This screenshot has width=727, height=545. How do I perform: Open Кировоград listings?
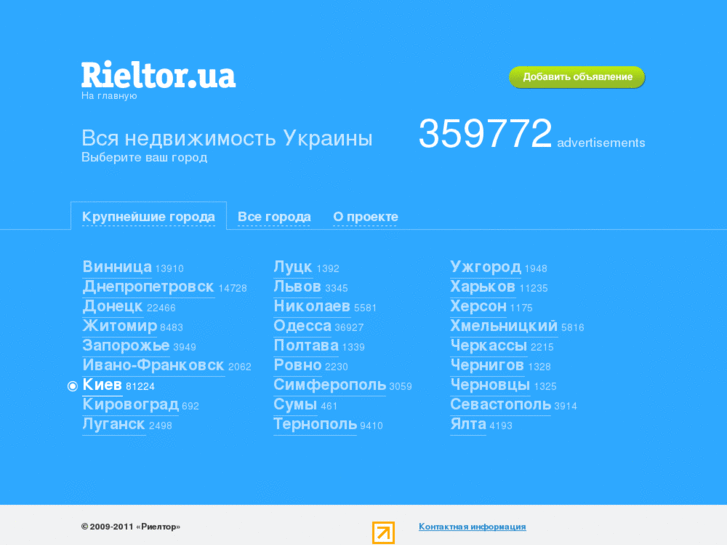pyautogui.click(x=130, y=404)
